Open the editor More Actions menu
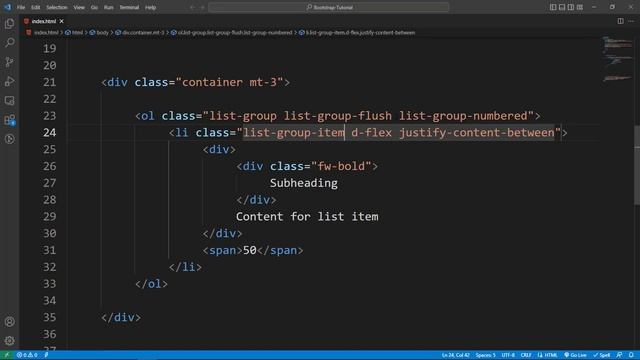Screen dimensions: 640x360 click(x=631, y=21)
